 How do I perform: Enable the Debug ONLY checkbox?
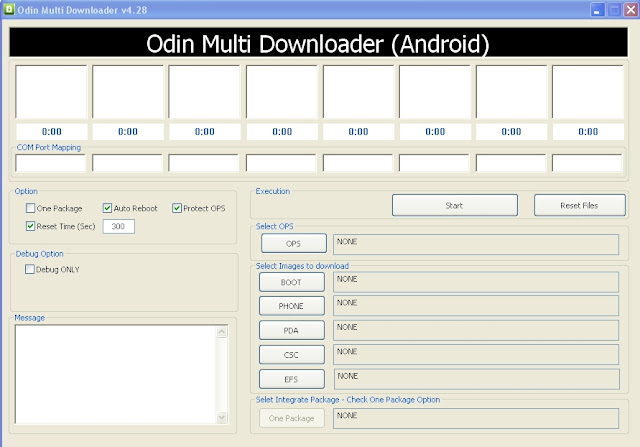tap(29, 269)
